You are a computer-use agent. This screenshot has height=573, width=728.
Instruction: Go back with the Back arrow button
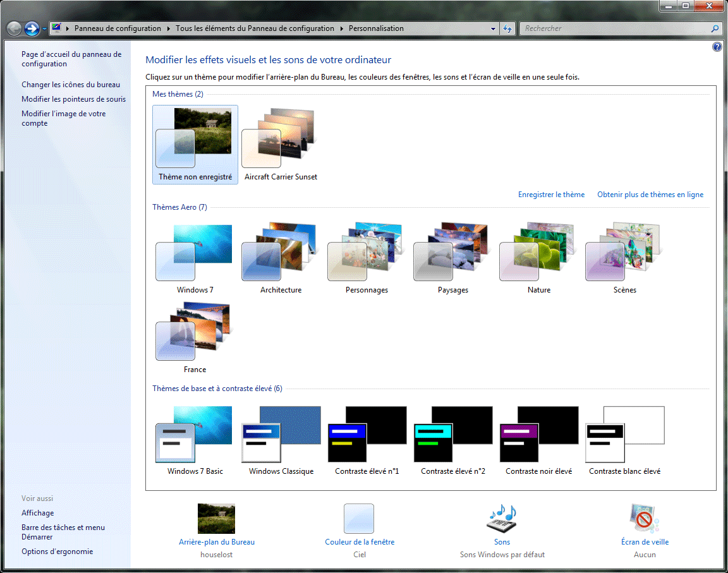(x=15, y=29)
